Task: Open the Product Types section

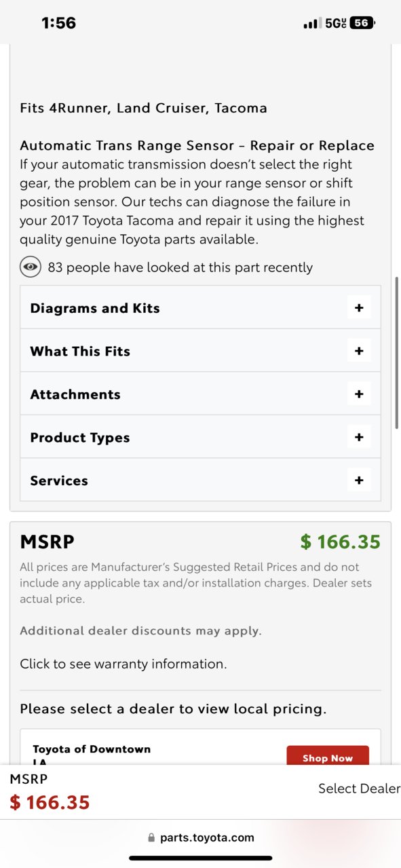Action: pos(200,437)
